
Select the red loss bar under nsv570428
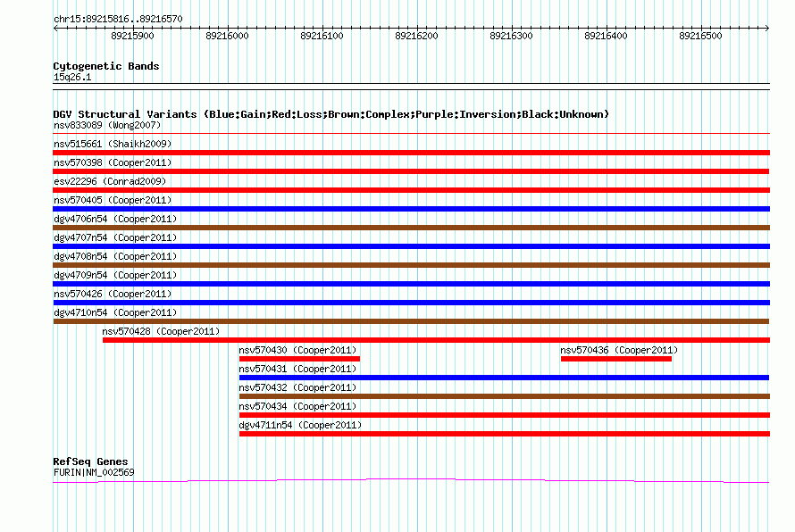[x=436, y=340]
